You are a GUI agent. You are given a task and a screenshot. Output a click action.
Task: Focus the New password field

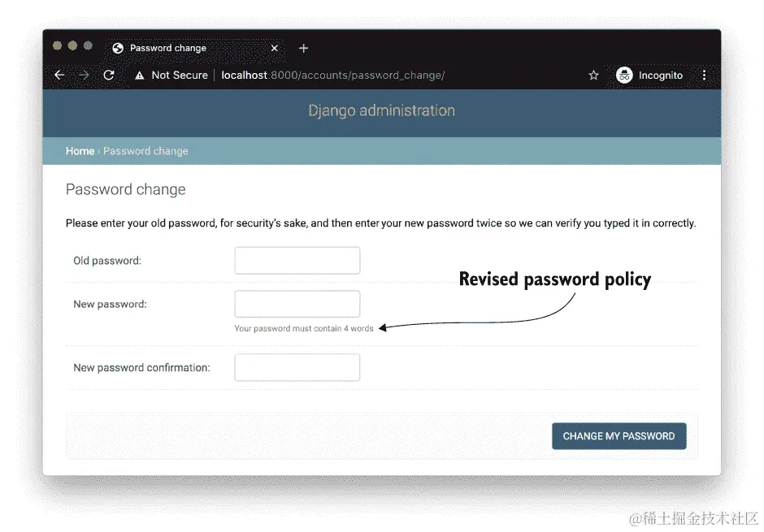pyautogui.click(x=297, y=304)
